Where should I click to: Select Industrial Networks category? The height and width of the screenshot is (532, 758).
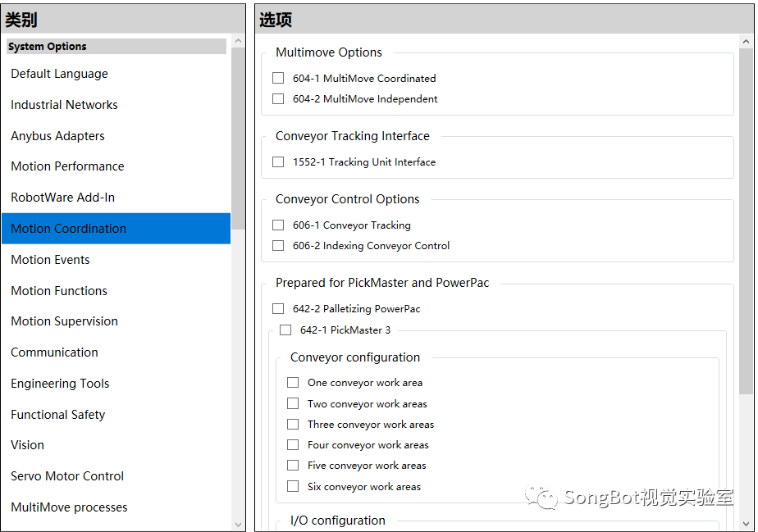click(x=116, y=104)
